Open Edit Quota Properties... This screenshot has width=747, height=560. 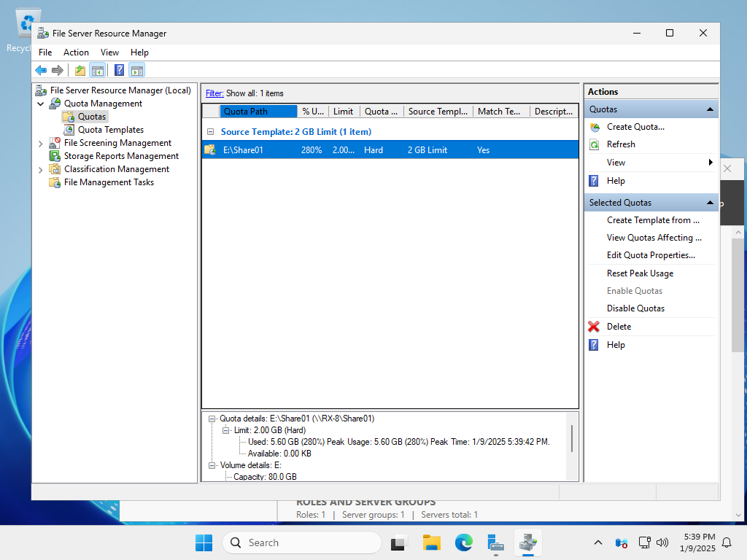[651, 255]
